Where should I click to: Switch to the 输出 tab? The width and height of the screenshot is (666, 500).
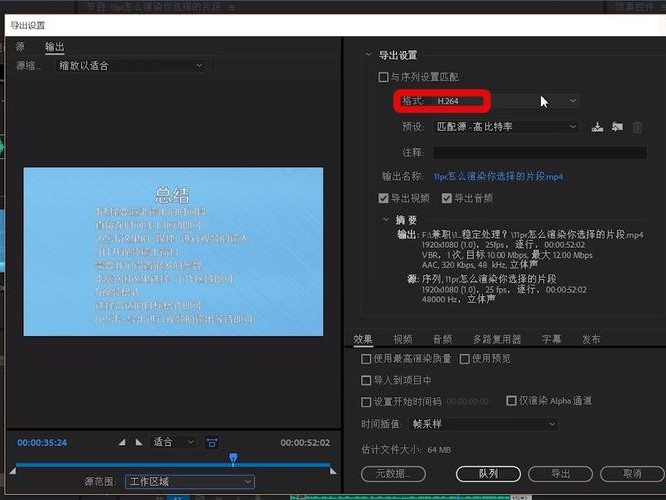(55, 47)
